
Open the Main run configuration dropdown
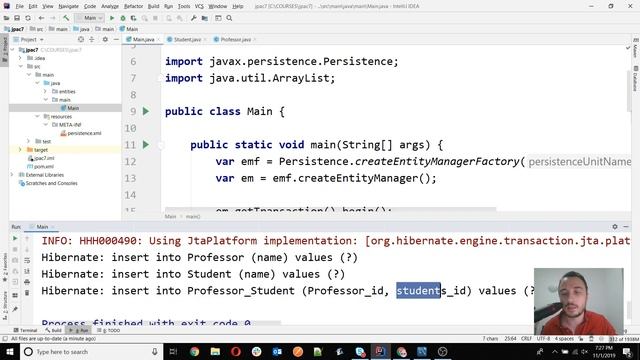tap(89, 18)
